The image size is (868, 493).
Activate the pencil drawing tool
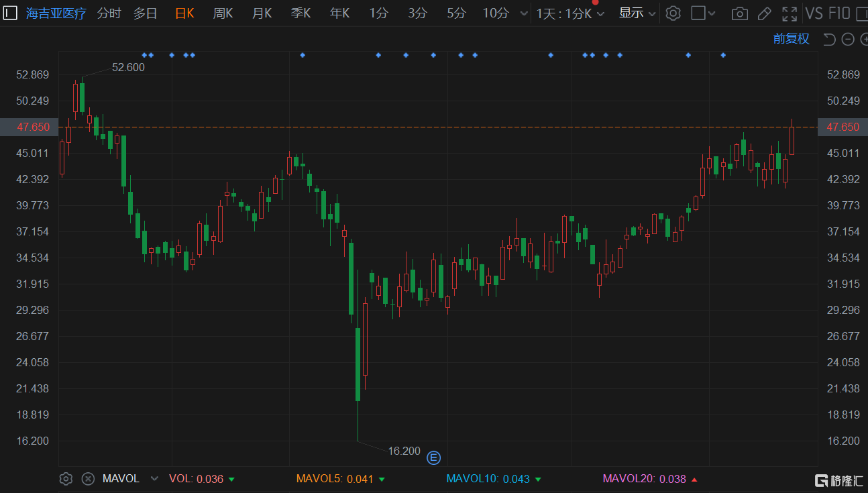(x=764, y=13)
